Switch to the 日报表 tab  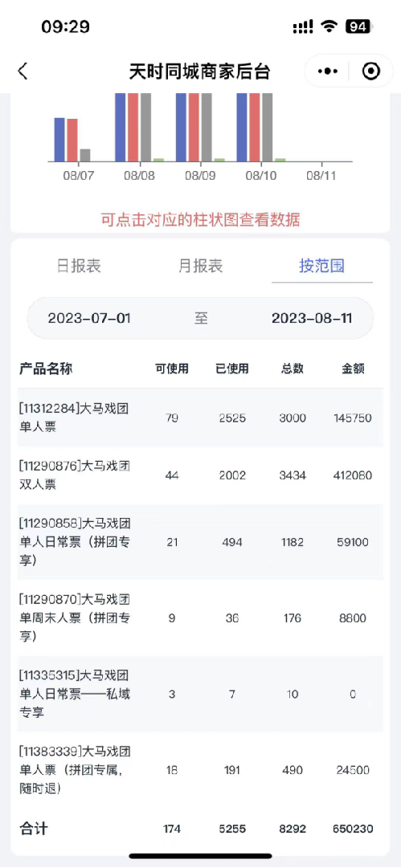80,266
